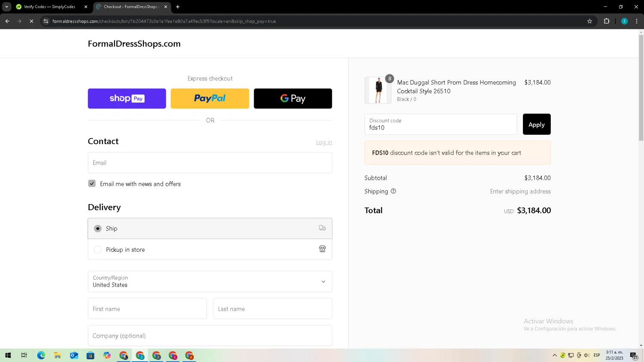
Task: Click the shipping truck icon
Action: [x=322, y=228]
